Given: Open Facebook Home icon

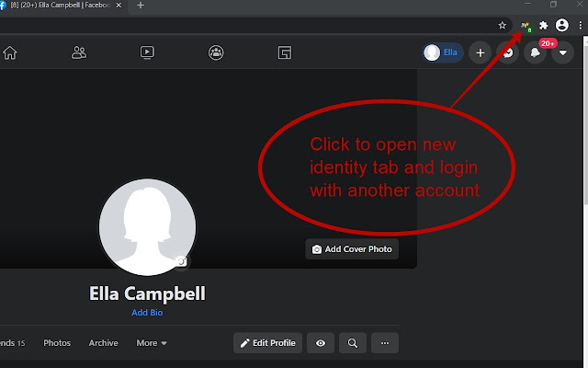Looking at the screenshot, I should 10,52.
